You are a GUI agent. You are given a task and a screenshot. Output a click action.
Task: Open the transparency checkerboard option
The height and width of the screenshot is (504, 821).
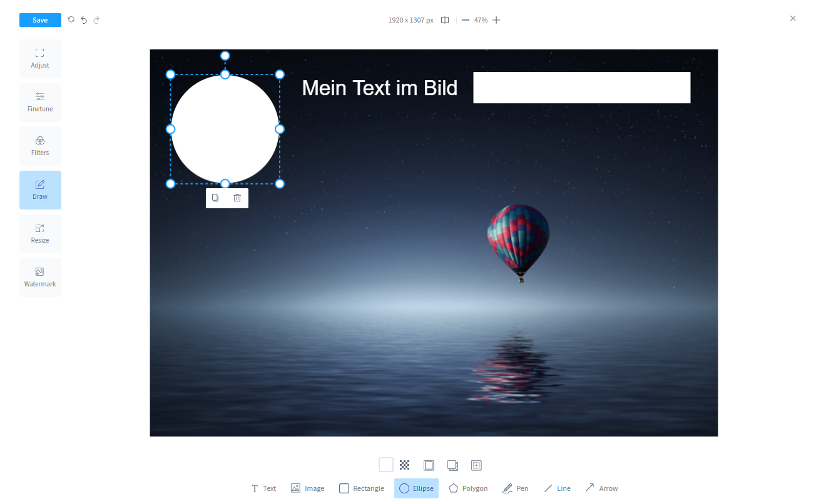(405, 465)
